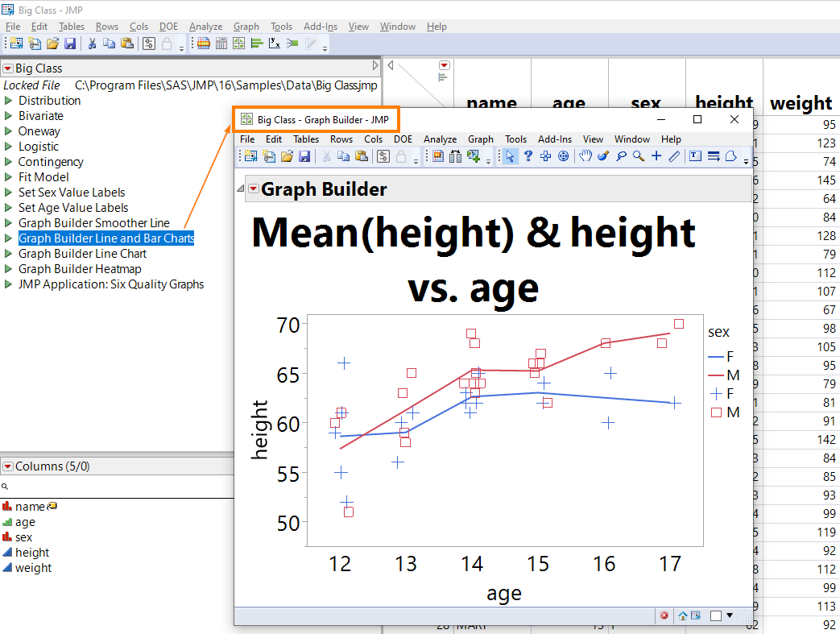This screenshot has height=634, width=840.
Task: Select the Arrow cursor tool in Graph Builder toolbar
Action: click(x=511, y=156)
